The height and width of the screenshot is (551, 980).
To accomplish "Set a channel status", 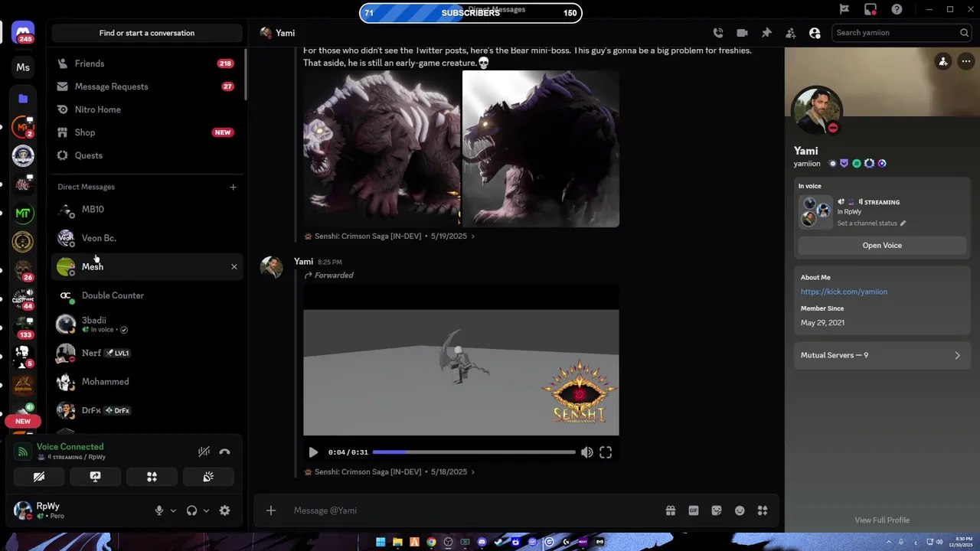I will 871,223.
